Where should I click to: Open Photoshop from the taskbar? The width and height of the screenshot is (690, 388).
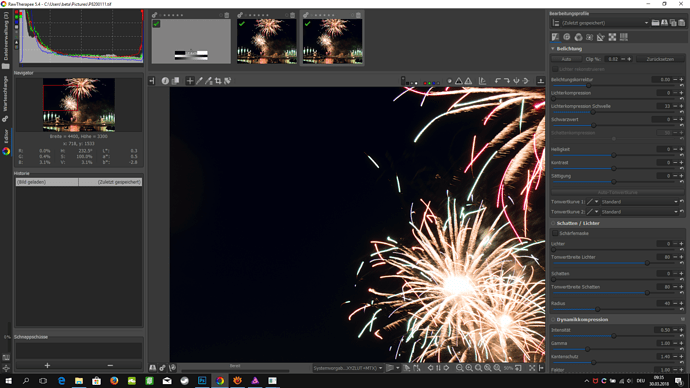tap(202, 381)
